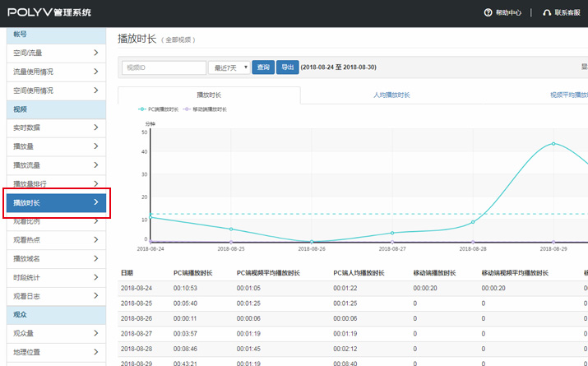Click chevron next to 播放量排行
The width and height of the screenshot is (588, 366).
point(96,183)
